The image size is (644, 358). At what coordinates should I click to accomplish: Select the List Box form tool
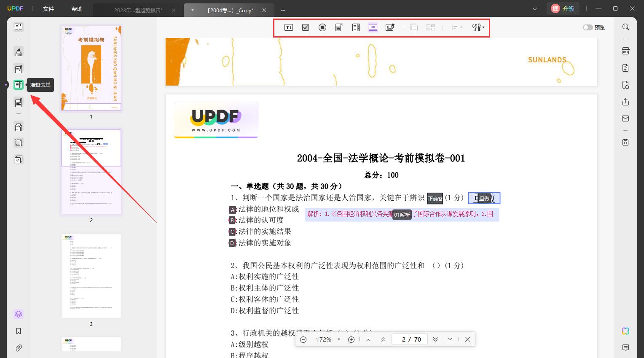tap(356, 27)
